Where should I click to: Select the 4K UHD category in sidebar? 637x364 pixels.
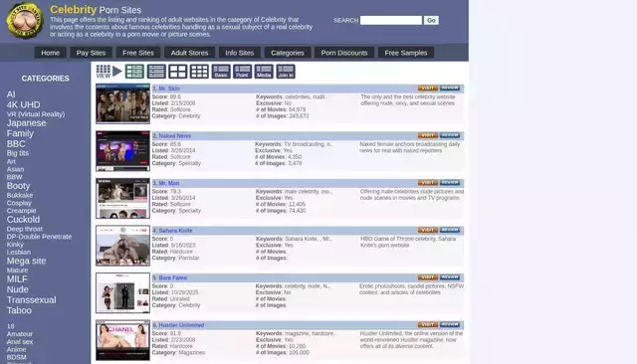[23, 104]
